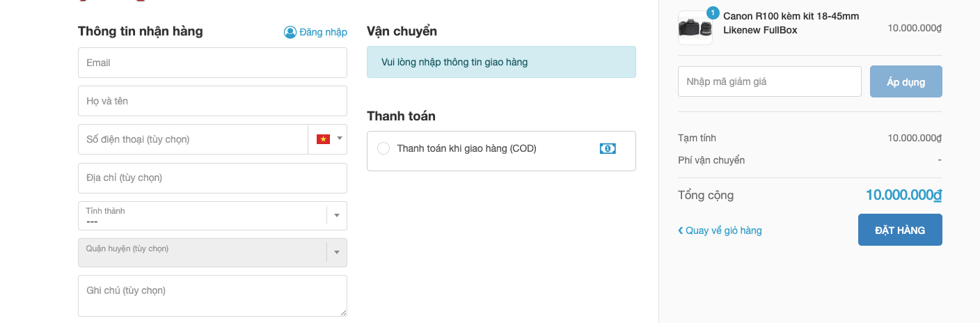Click the back chevron beside Quay về giỏ hàng
This screenshot has width=980, height=323.
[x=681, y=230]
